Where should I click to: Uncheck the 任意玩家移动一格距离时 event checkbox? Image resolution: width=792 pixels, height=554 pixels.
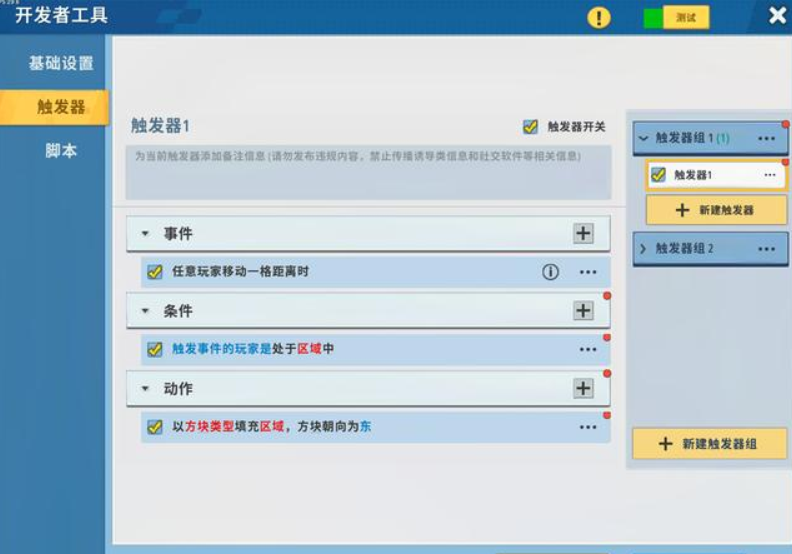pos(155,272)
